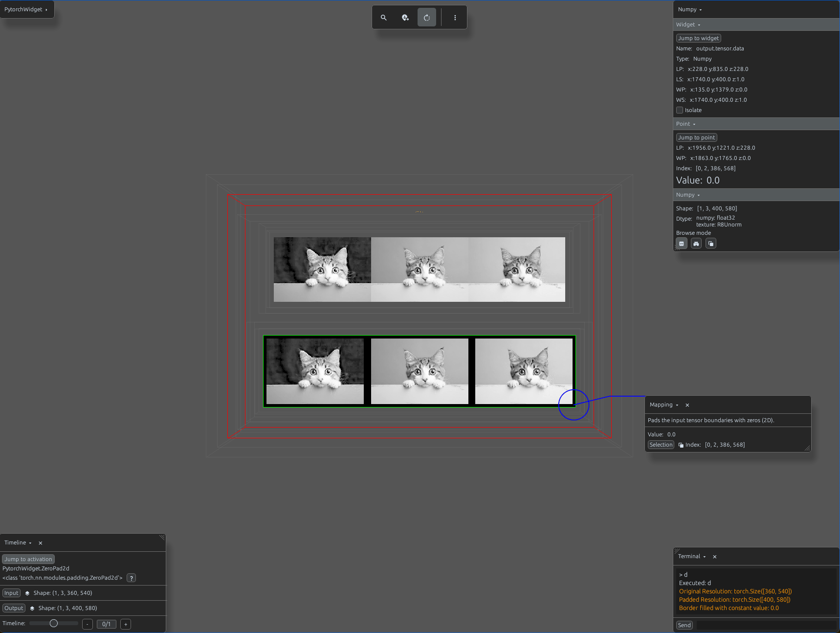Click the Terminal command input field
The width and height of the screenshot is (840, 633).
click(x=766, y=625)
